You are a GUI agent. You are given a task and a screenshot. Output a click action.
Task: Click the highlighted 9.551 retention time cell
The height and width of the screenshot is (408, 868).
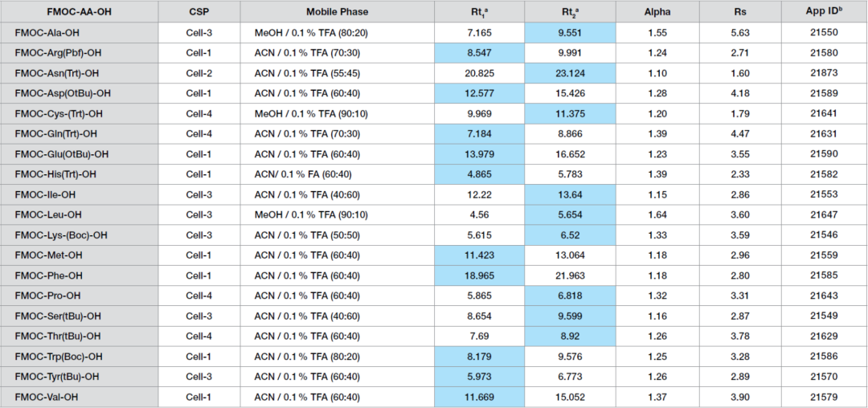(x=570, y=33)
